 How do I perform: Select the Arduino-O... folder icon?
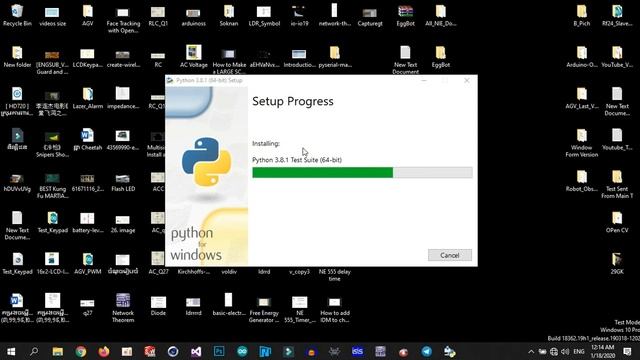point(582,57)
